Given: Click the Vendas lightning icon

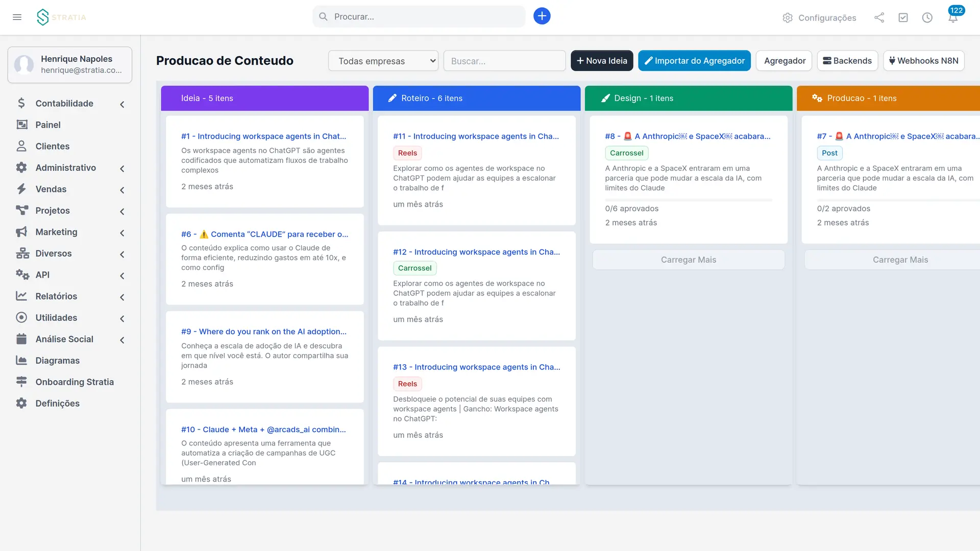Looking at the screenshot, I should (x=21, y=189).
